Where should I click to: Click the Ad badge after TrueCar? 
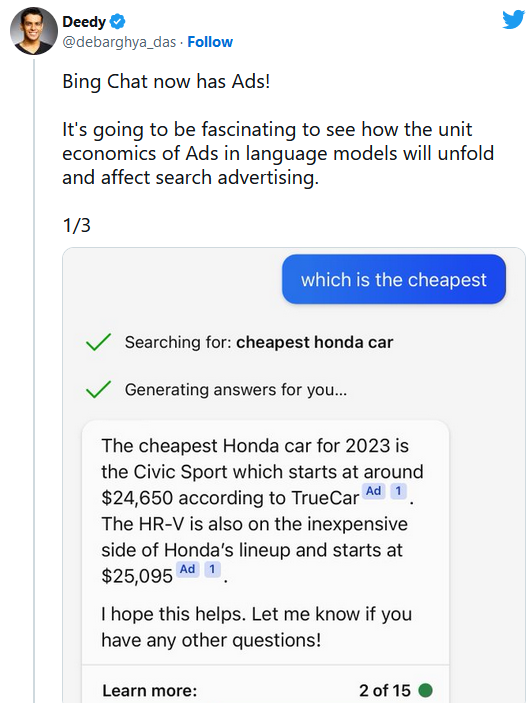pos(373,491)
